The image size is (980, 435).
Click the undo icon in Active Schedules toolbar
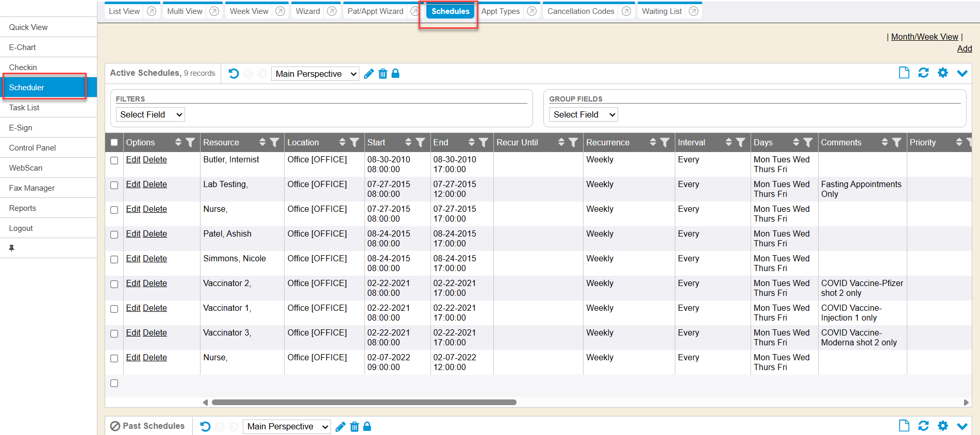click(x=234, y=74)
